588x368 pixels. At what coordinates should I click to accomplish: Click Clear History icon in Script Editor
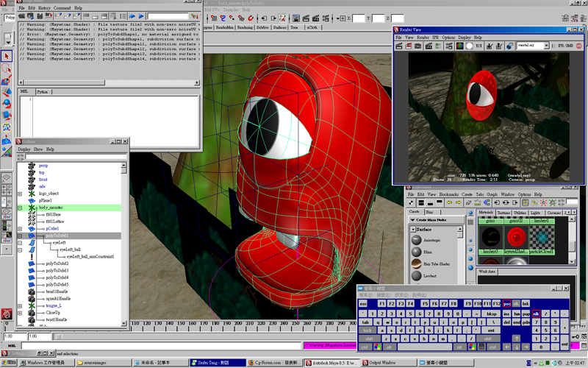58,16
